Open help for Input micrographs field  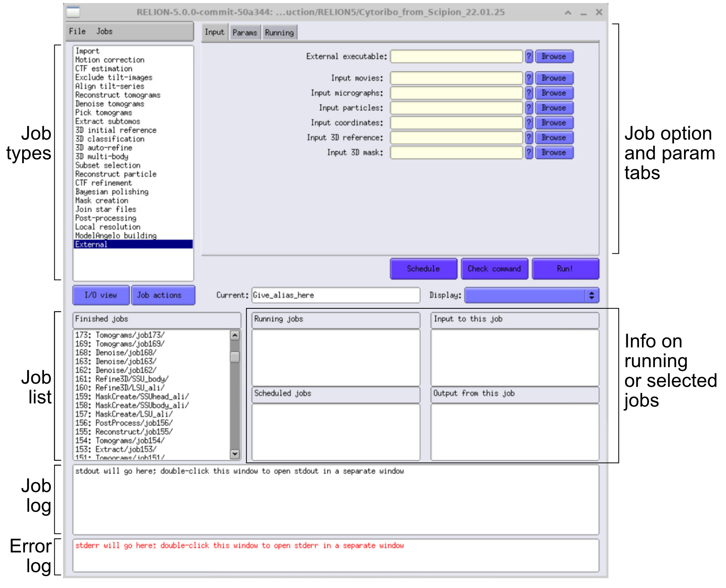tap(529, 93)
